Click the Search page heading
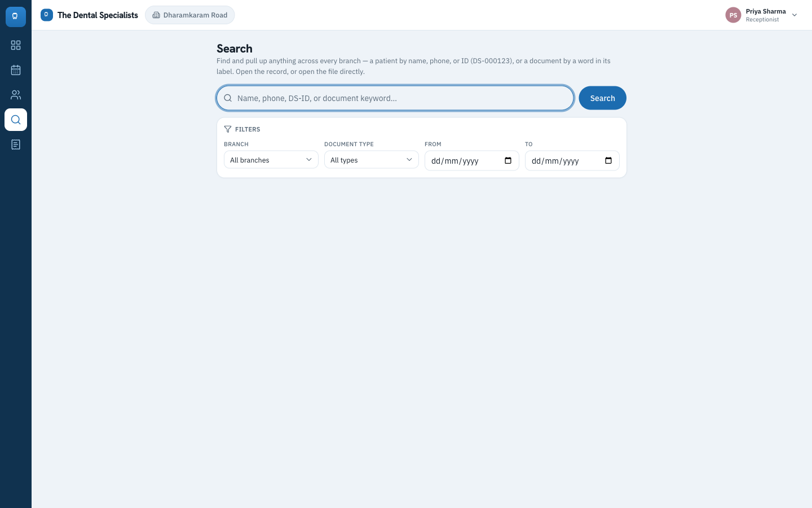812x508 pixels. click(x=235, y=49)
